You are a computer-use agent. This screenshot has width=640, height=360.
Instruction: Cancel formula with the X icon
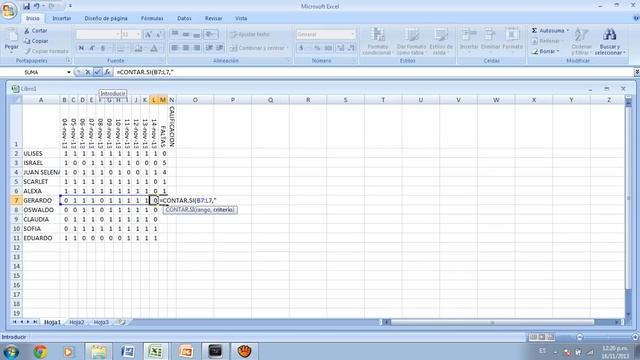[87, 72]
